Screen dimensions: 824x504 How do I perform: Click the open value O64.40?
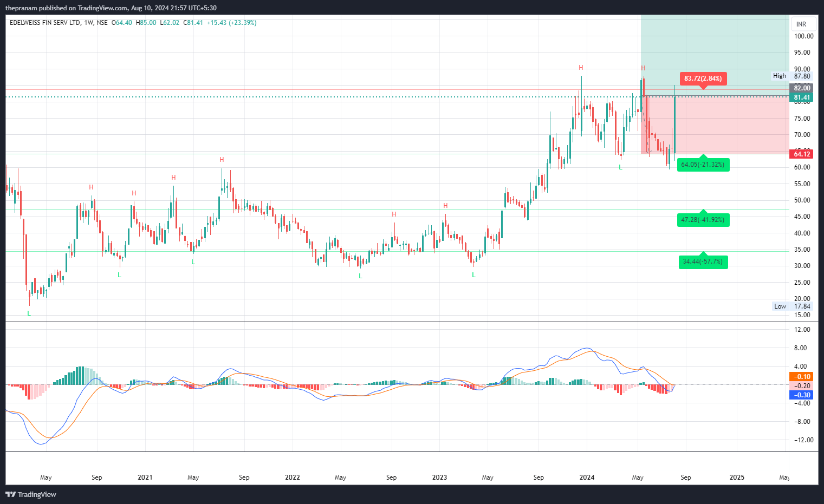pyautogui.click(x=122, y=23)
